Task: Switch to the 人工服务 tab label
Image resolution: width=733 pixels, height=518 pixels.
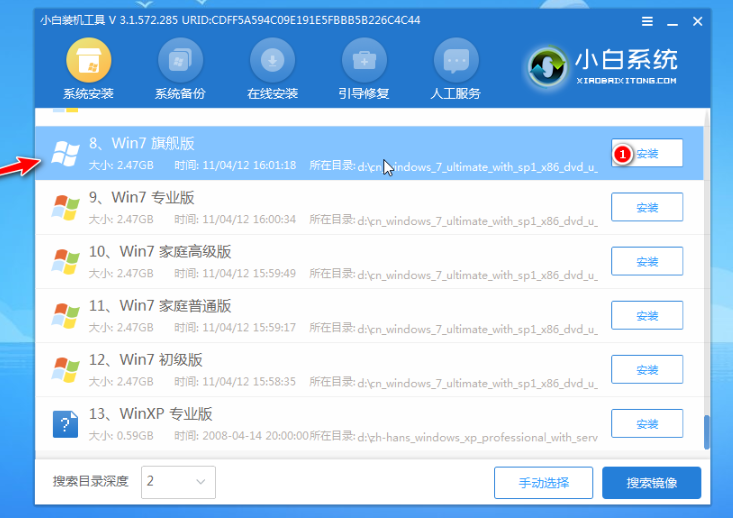Action: pyautogui.click(x=456, y=94)
